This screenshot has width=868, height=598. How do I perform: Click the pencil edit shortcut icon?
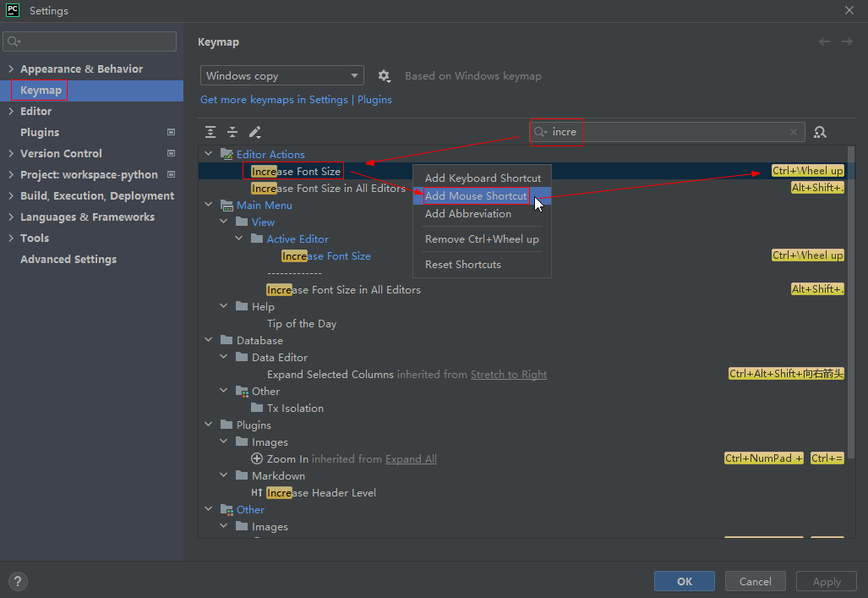click(x=254, y=132)
